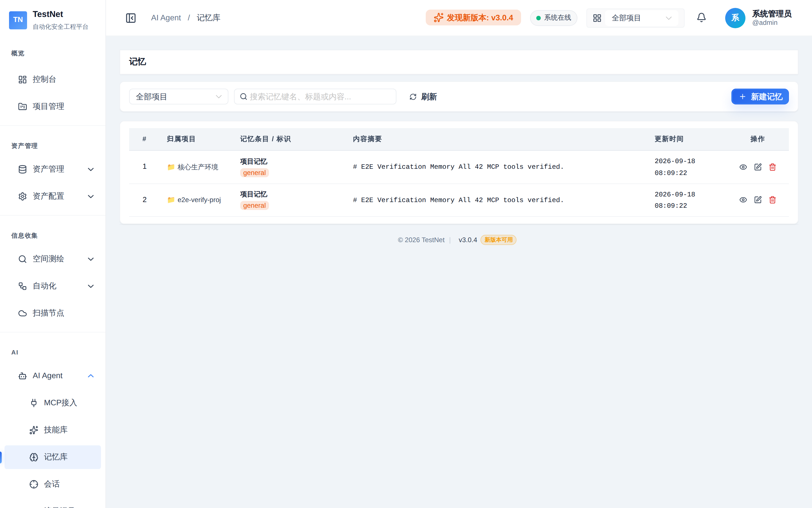Click the 更新时间 column header

point(669,139)
